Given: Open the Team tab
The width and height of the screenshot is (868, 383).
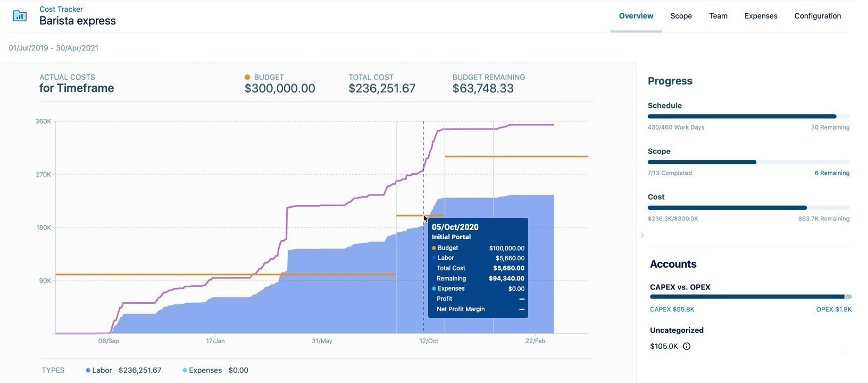Looking at the screenshot, I should 718,16.
